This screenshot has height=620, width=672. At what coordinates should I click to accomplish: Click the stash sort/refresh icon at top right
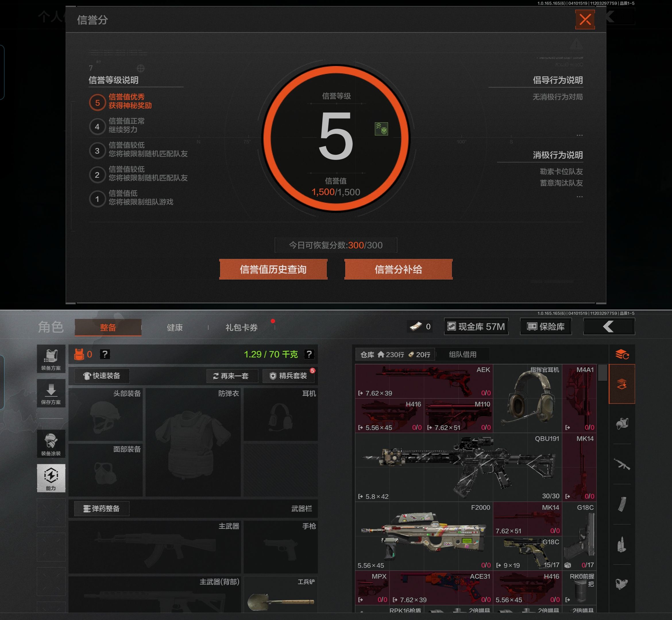click(622, 354)
